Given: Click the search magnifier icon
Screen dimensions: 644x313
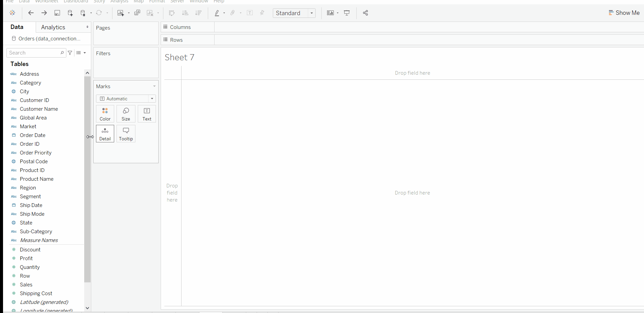Looking at the screenshot, I should coord(62,53).
